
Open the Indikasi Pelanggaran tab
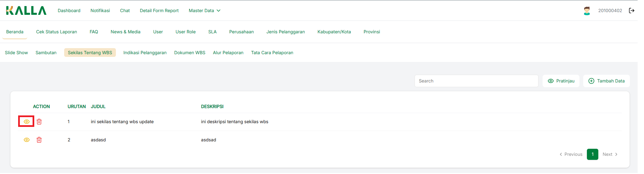pyautogui.click(x=145, y=53)
